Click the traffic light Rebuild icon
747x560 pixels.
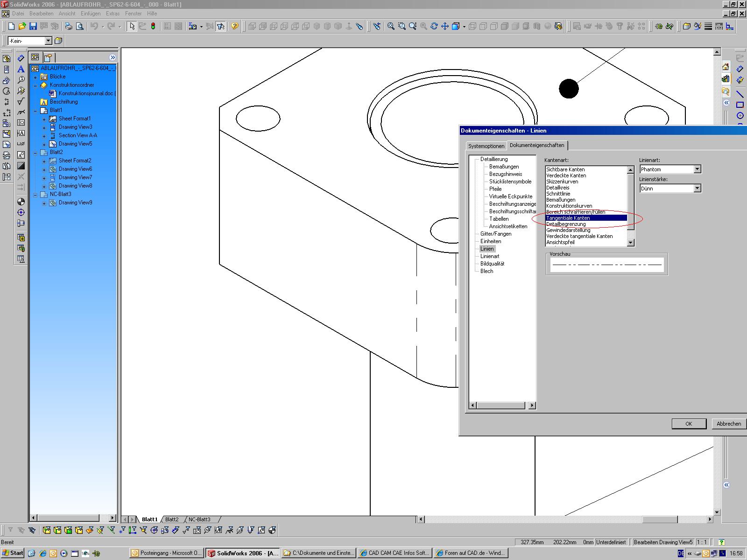point(153,26)
